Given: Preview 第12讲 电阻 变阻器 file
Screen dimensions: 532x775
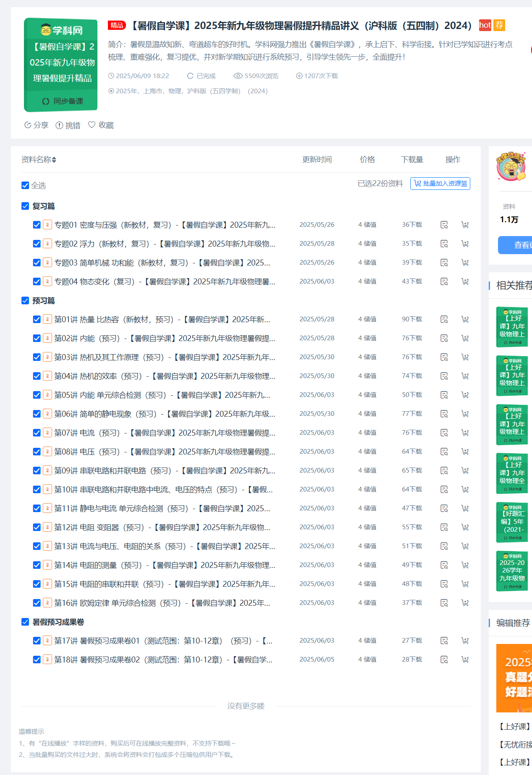Looking at the screenshot, I should click(x=444, y=527).
